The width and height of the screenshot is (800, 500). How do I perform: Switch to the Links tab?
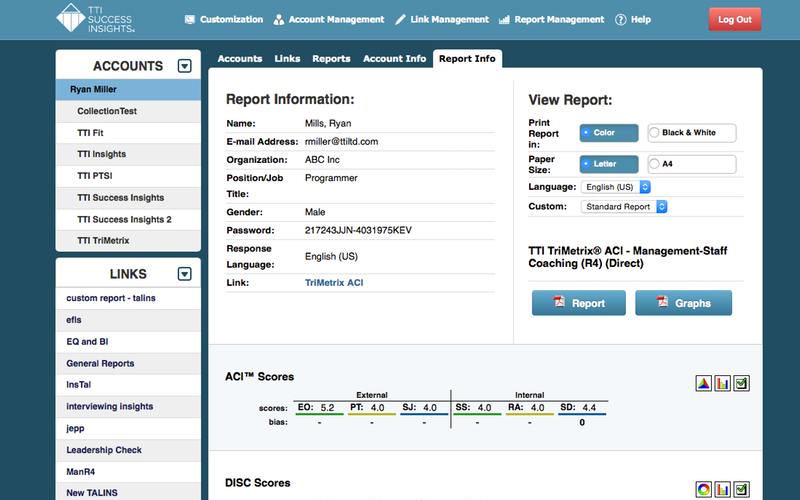(x=287, y=59)
